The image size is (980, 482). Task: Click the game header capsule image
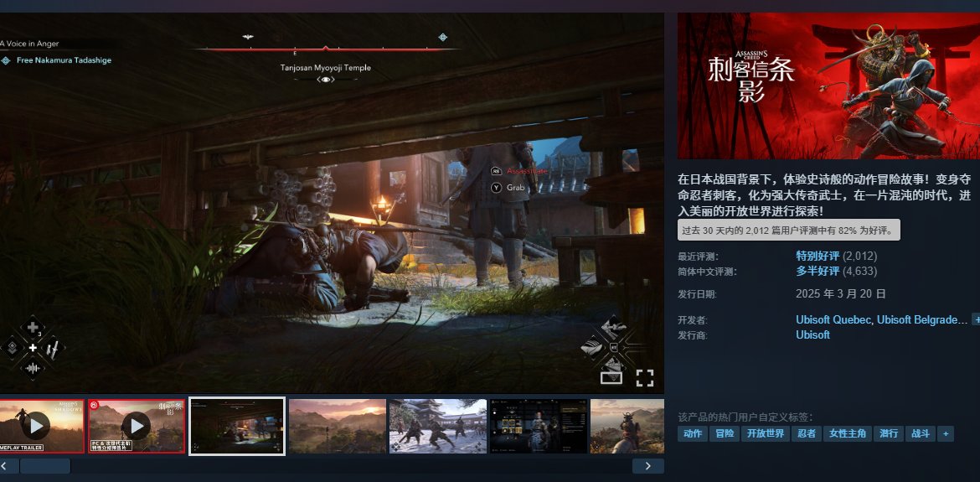[828, 86]
